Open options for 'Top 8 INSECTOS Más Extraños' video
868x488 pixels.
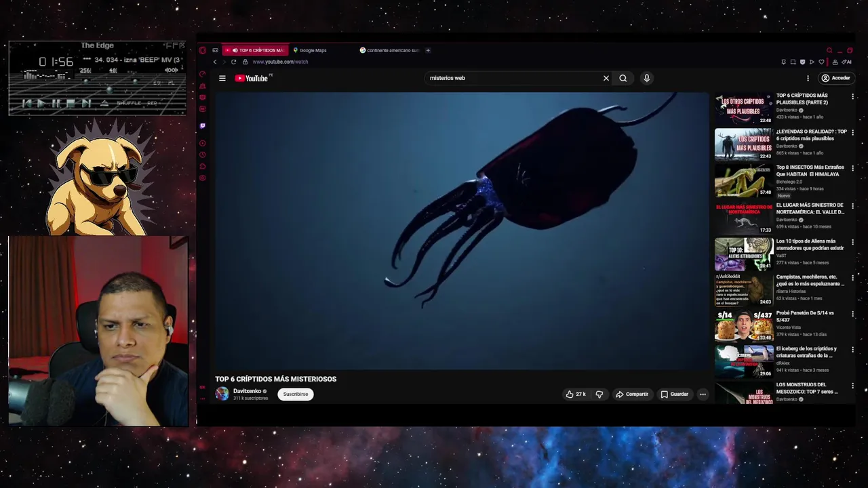[x=852, y=168]
